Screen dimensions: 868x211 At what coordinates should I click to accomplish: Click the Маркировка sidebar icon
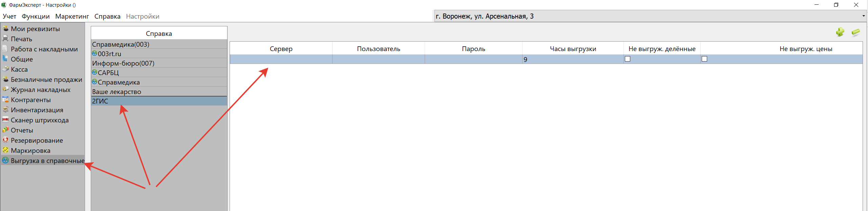[5, 150]
